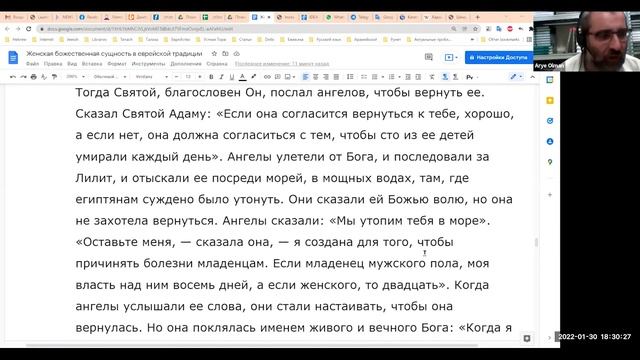Viewport: 640px width, 360px height.
Task: Click the Настройки Доступа share button
Action: click(499, 58)
